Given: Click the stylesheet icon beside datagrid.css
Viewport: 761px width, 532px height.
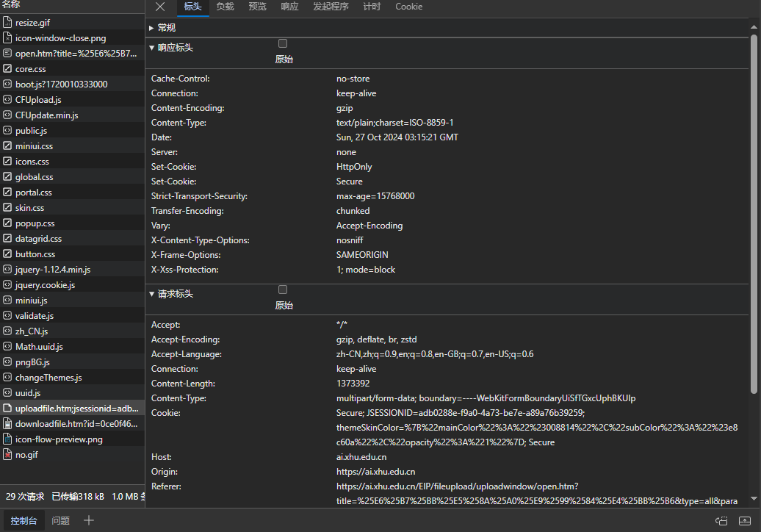Looking at the screenshot, I should 7,238.
